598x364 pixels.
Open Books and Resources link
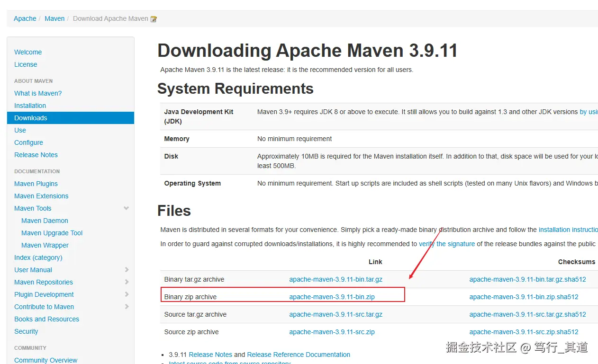click(46, 319)
